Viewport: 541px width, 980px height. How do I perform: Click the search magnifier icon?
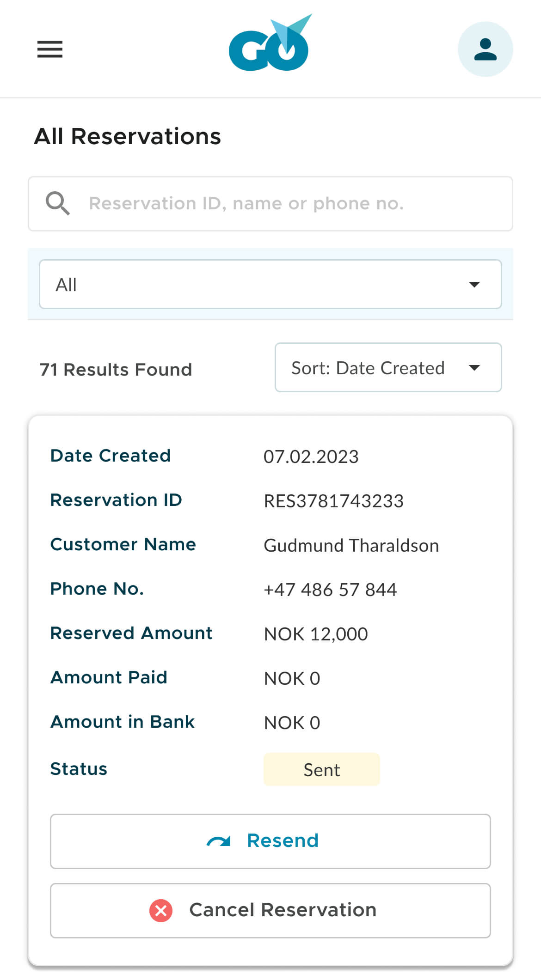[57, 203]
